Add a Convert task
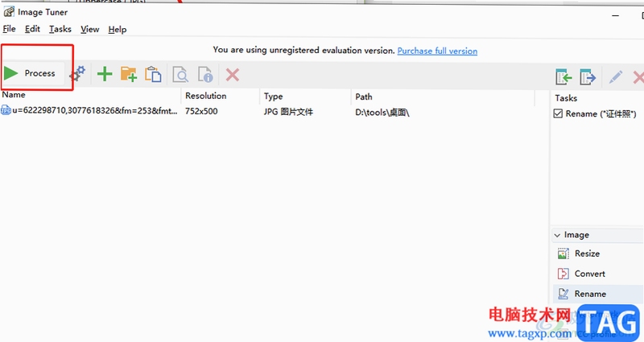The height and width of the screenshot is (342, 644). [x=590, y=274]
